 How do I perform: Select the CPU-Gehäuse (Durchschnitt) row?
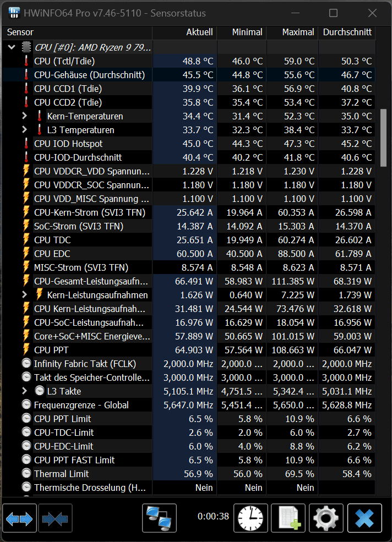(x=189, y=75)
